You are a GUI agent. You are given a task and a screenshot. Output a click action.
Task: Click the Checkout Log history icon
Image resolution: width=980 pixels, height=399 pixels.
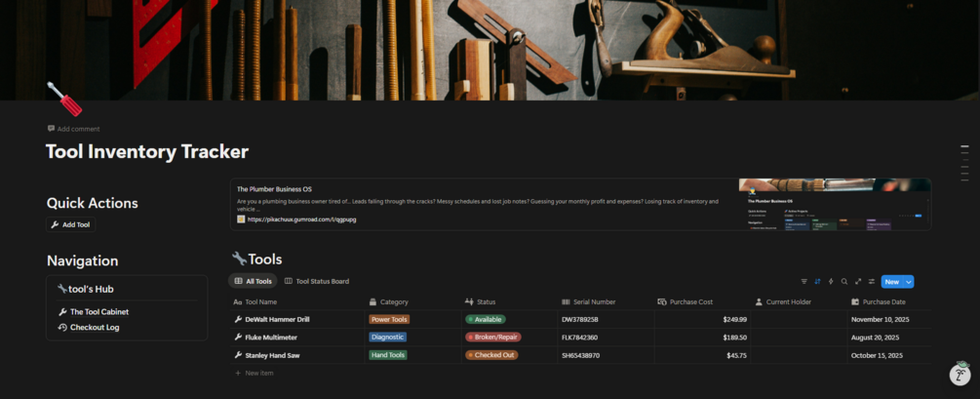(x=61, y=328)
